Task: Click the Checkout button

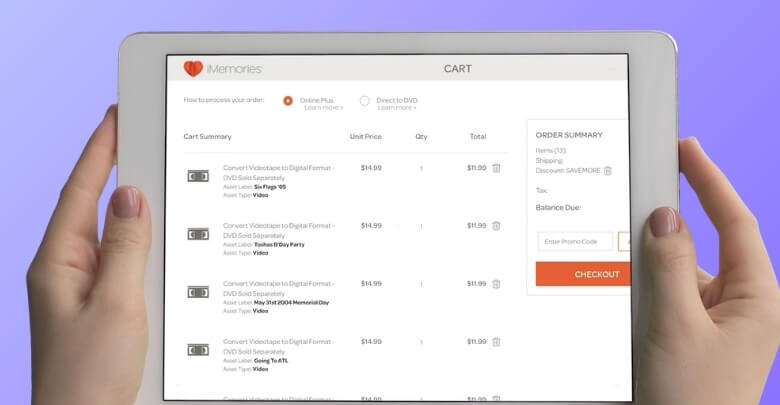Action: coord(583,274)
